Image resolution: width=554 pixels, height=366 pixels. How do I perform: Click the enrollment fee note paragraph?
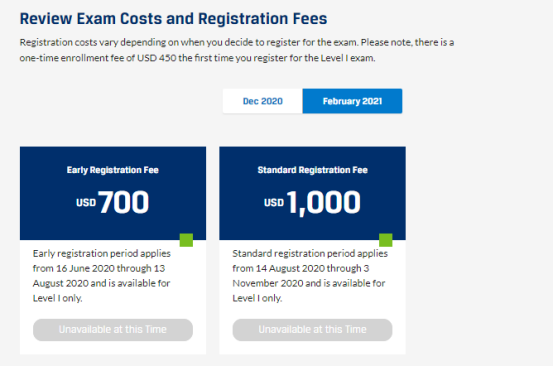(x=237, y=50)
